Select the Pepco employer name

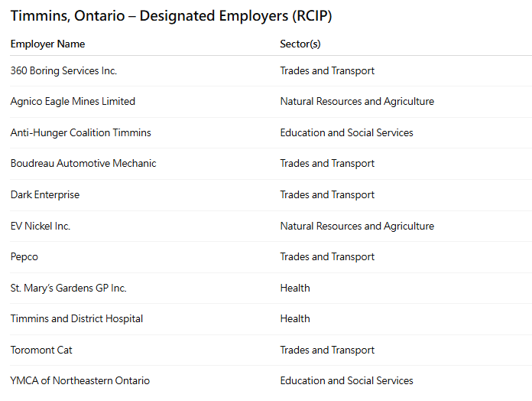tap(24, 256)
